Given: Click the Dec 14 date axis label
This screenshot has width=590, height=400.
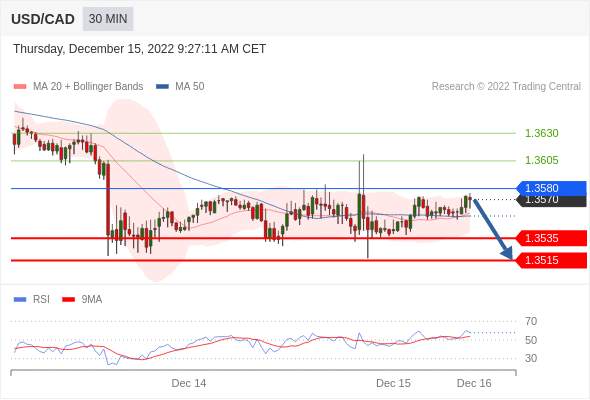Looking at the screenshot, I should click(189, 383).
